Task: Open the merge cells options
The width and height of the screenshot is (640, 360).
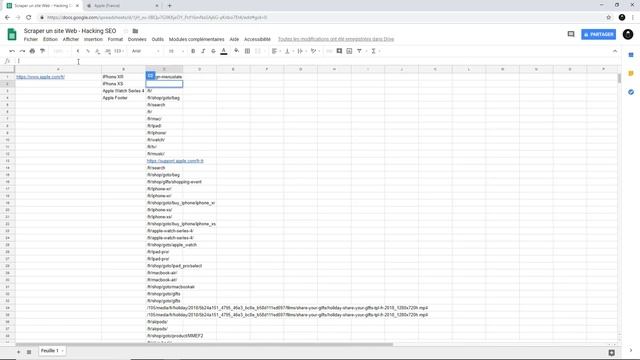Action: pos(259,51)
